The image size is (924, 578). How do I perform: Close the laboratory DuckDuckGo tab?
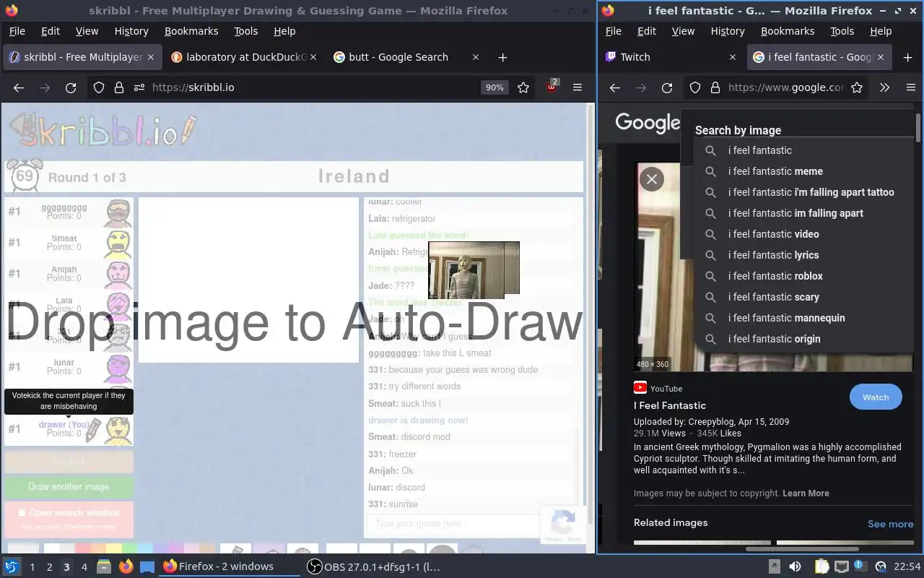click(313, 57)
